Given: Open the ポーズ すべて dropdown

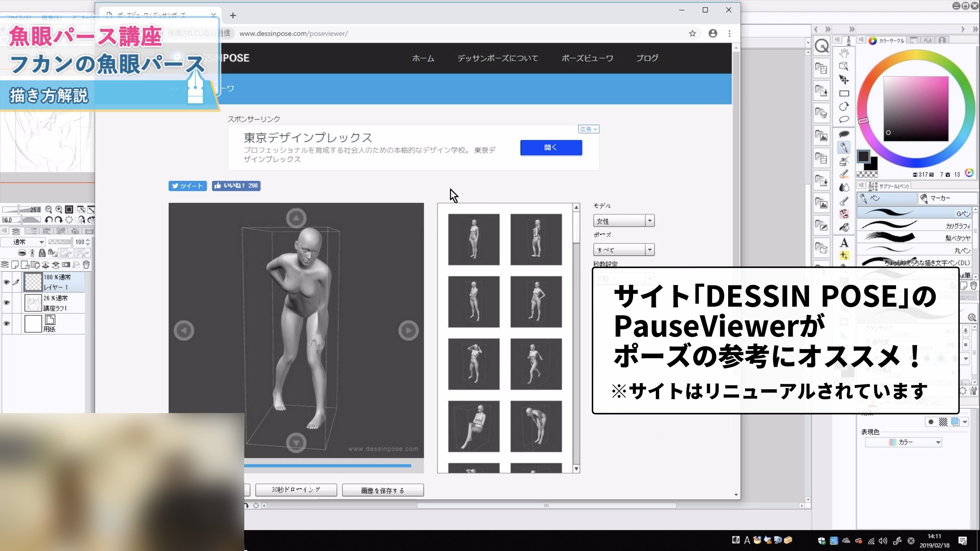Looking at the screenshot, I should 624,250.
